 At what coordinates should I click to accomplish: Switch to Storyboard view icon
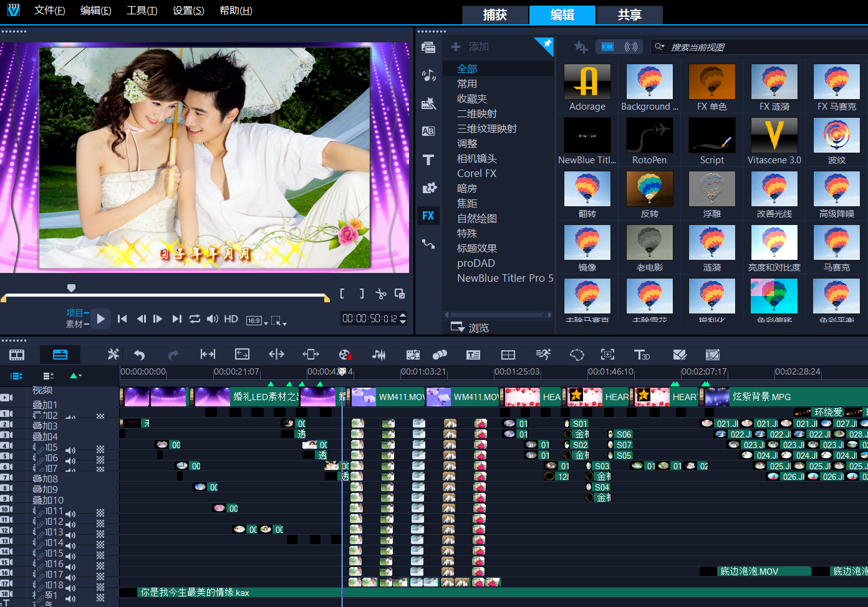tap(17, 355)
